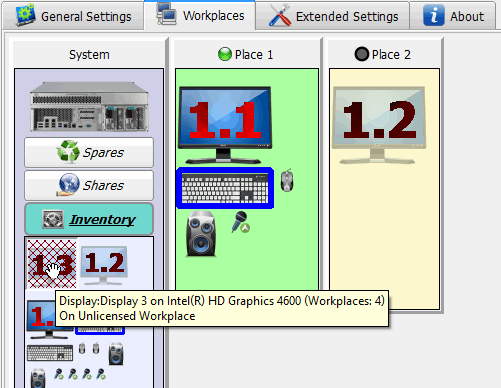Select the faded 1.2 monitor in Place 2
The width and height of the screenshot is (501, 388).
(379, 125)
